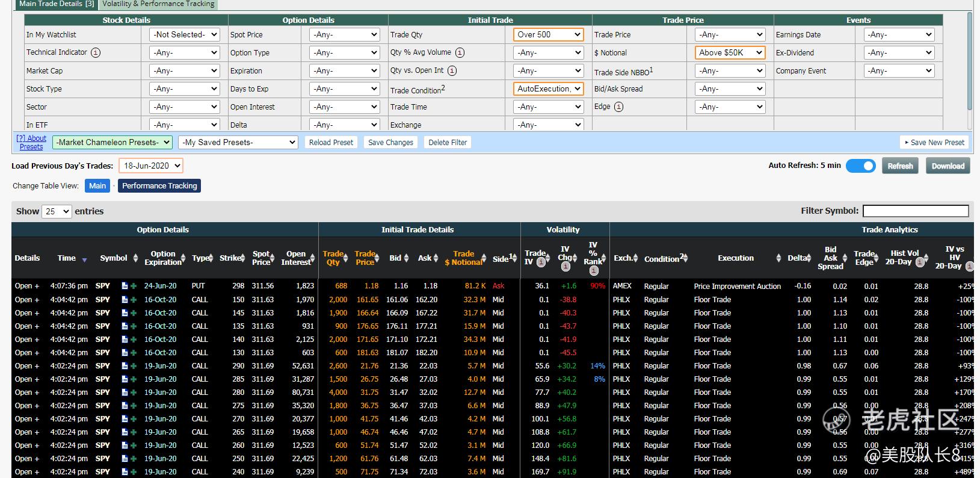Open the My Saved Presets dropdown
The image size is (980, 478).
pyautogui.click(x=238, y=142)
